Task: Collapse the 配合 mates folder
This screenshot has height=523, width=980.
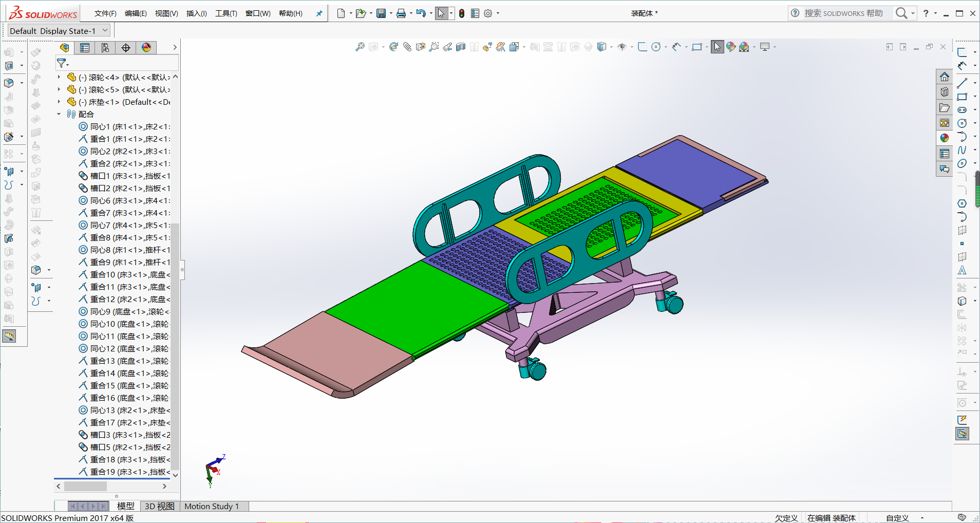Action: pyautogui.click(x=59, y=114)
